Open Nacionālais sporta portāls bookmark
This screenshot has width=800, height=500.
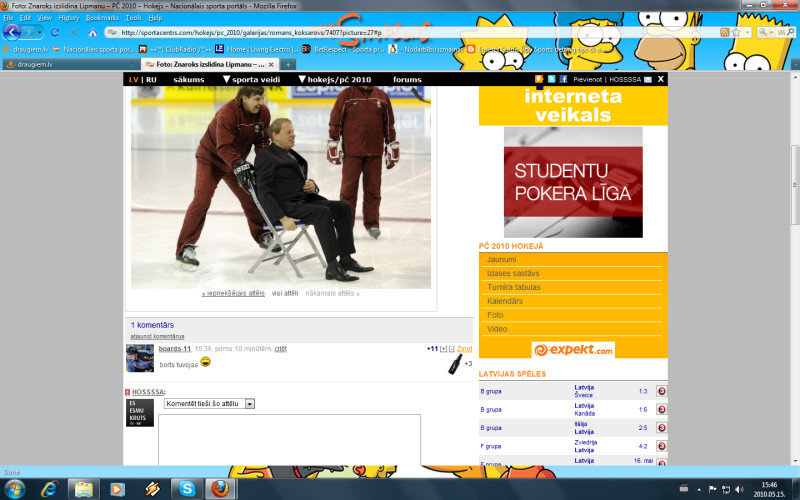coord(93,49)
